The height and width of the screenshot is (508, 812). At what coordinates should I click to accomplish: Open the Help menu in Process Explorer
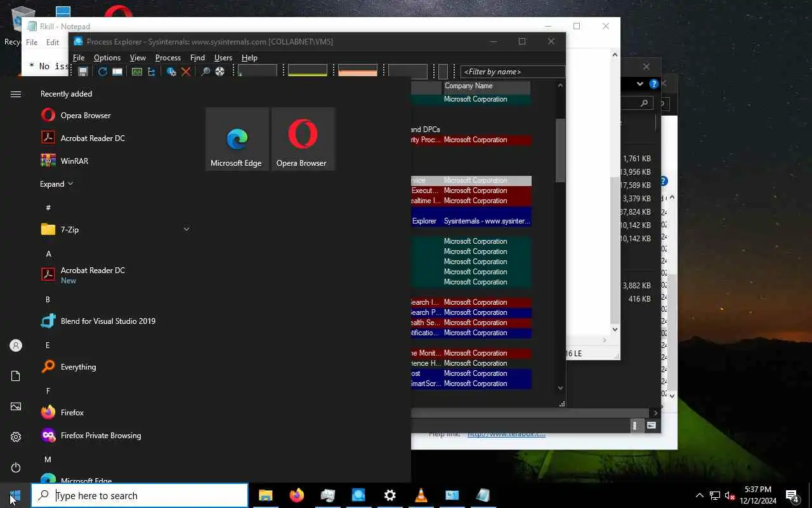click(249, 58)
